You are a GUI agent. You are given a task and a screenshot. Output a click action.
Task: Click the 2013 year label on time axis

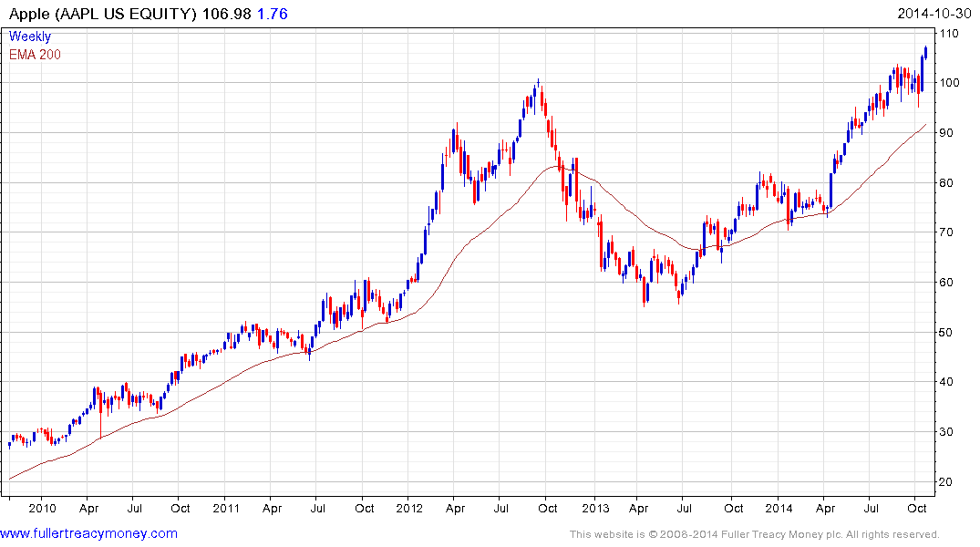(x=595, y=508)
